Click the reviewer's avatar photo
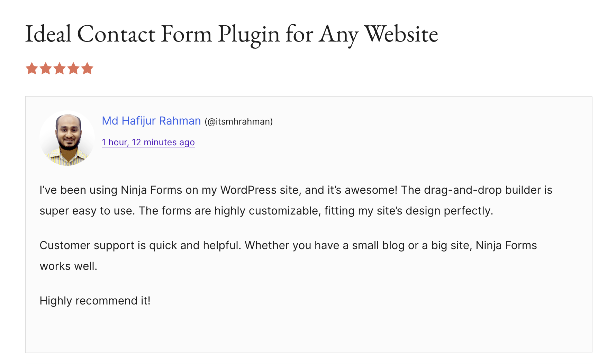 pyautogui.click(x=67, y=138)
